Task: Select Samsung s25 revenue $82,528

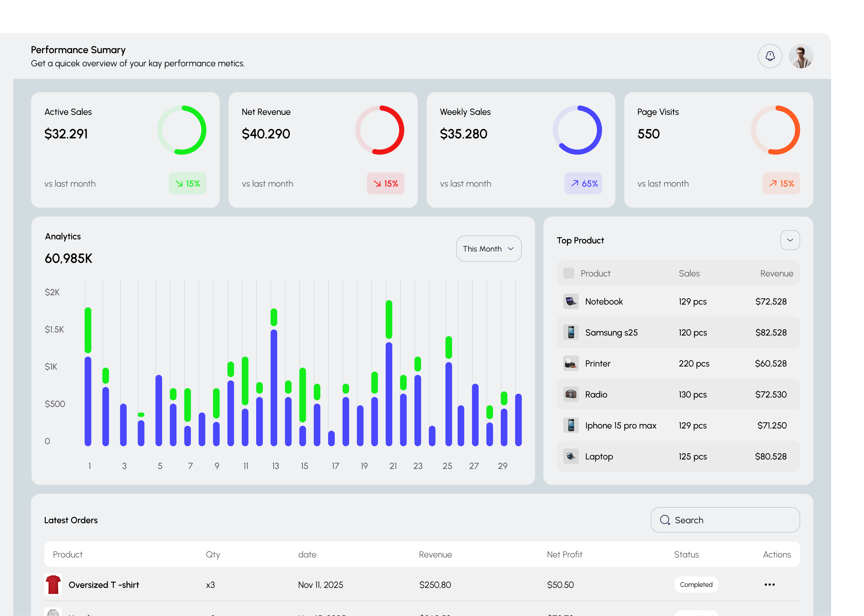Action: pos(771,333)
